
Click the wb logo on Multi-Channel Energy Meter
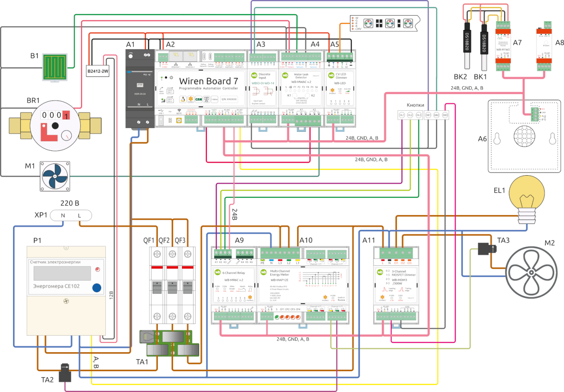263,272
